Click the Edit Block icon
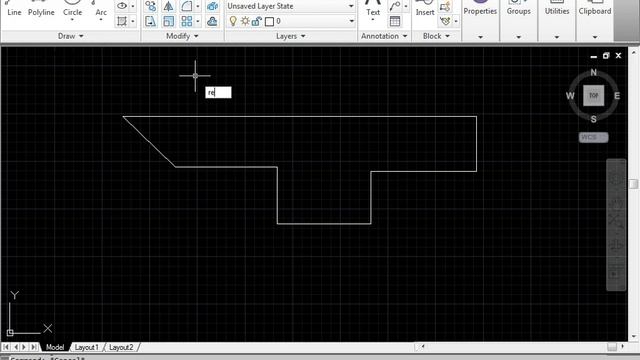Image resolution: width=640 pixels, height=360 pixels. click(445, 21)
